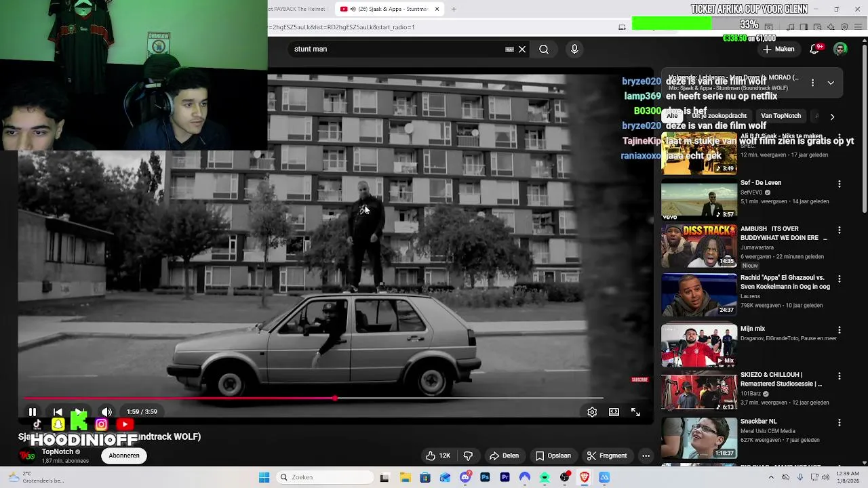This screenshot has width=868, height=488.
Task: Open File Explorer from the taskbar
Action: [405, 477]
